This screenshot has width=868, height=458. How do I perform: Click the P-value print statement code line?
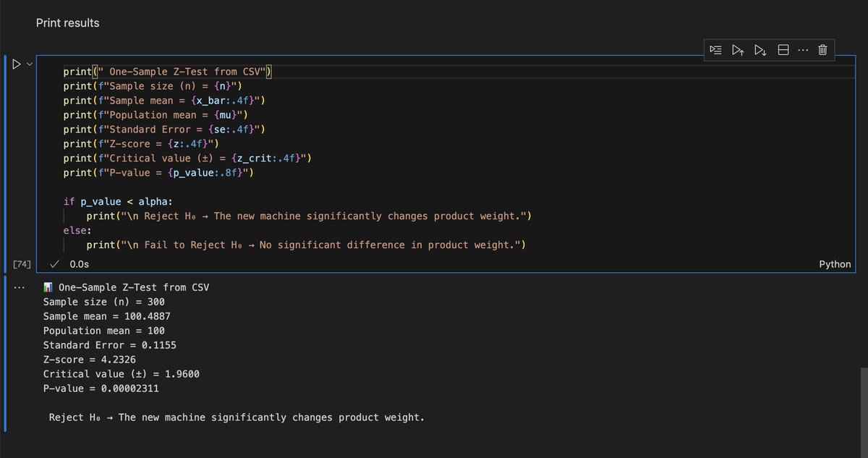158,172
